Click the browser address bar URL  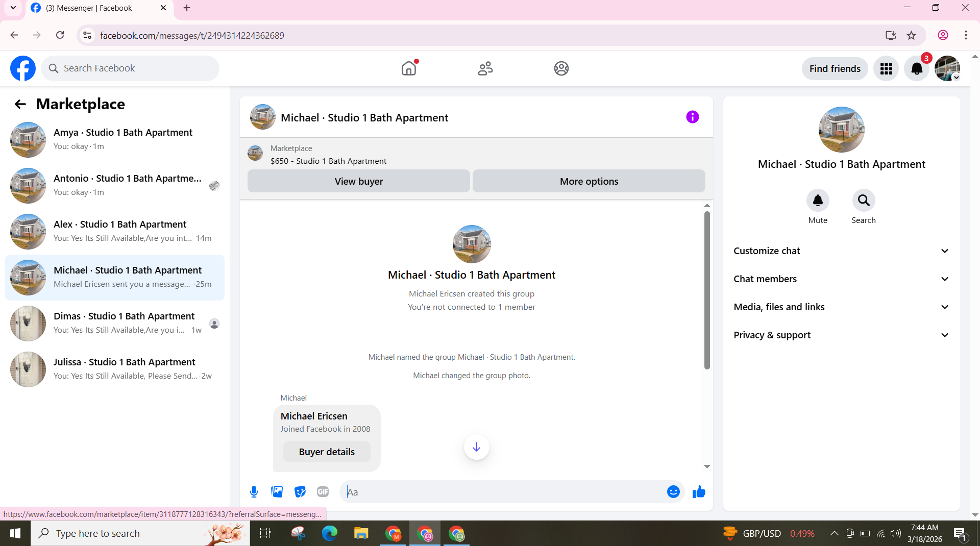[192, 35]
